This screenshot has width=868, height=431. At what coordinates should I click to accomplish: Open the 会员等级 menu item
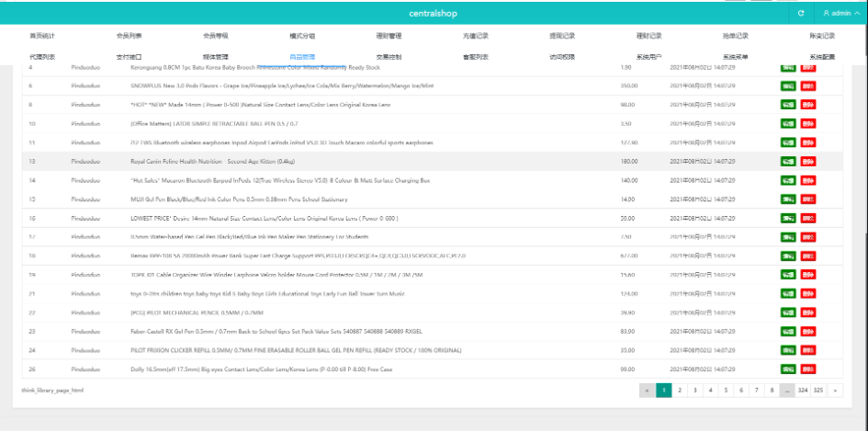click(216, 36)
